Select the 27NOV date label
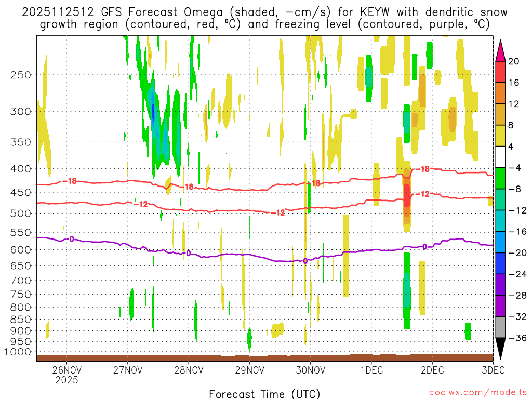Image resolution: width=532 pixels, height=399 pixels. pyautogui.click(x=128, y=370)
